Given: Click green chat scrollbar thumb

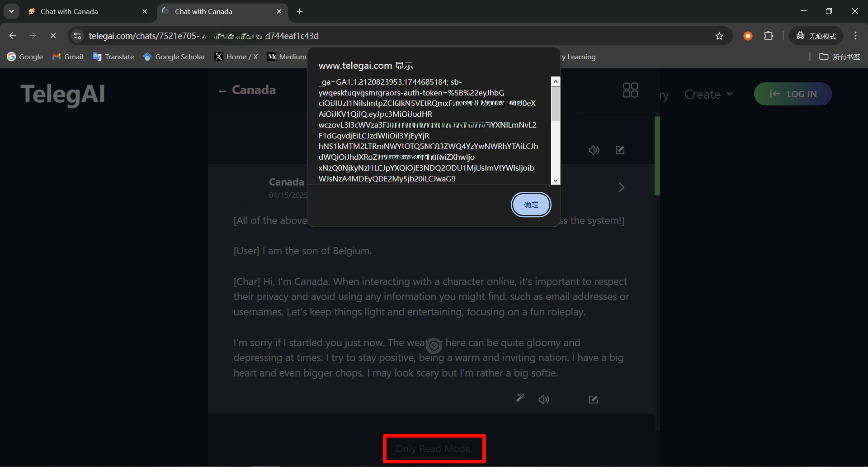Looking at the screenshot, I should pos(657,156).
